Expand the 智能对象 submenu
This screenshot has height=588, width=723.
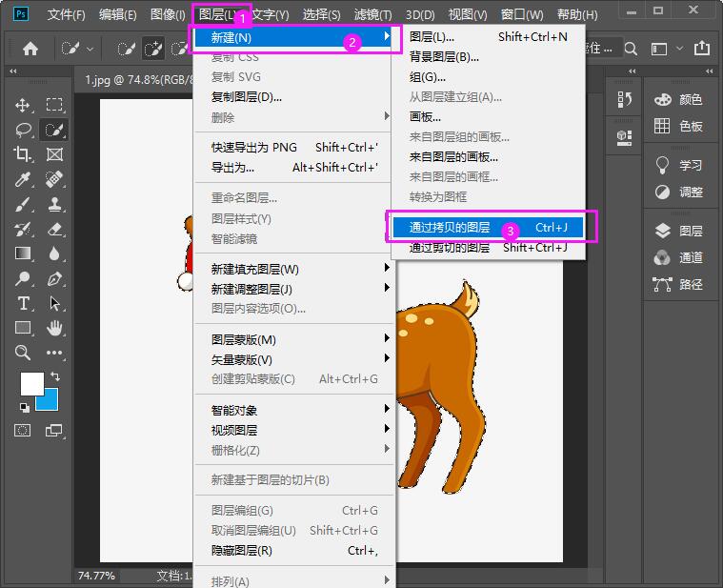click(294, 410)
